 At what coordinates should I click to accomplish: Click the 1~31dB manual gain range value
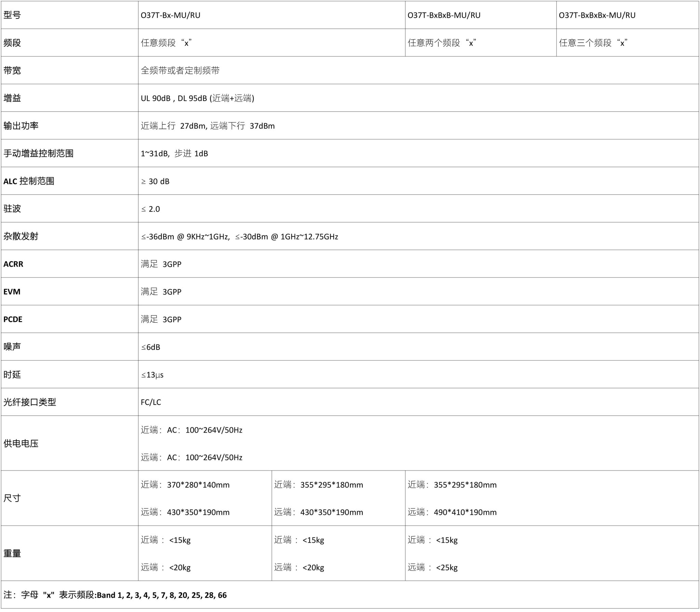[x=174, y=153]
